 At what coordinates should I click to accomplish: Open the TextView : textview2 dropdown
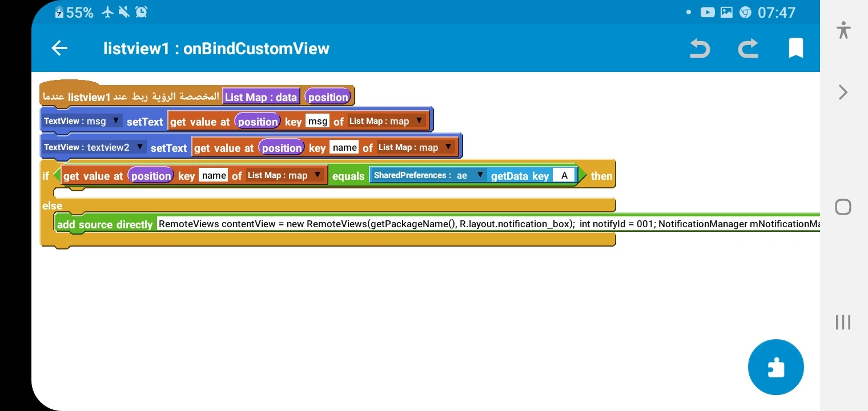pos(94,147)
